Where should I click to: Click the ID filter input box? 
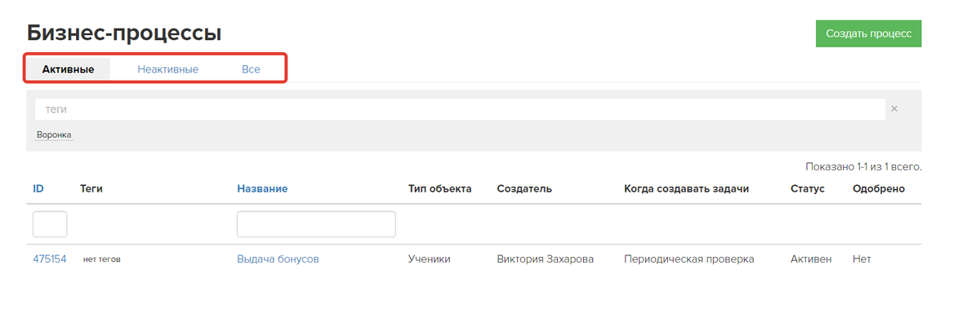tap(50, 224)
